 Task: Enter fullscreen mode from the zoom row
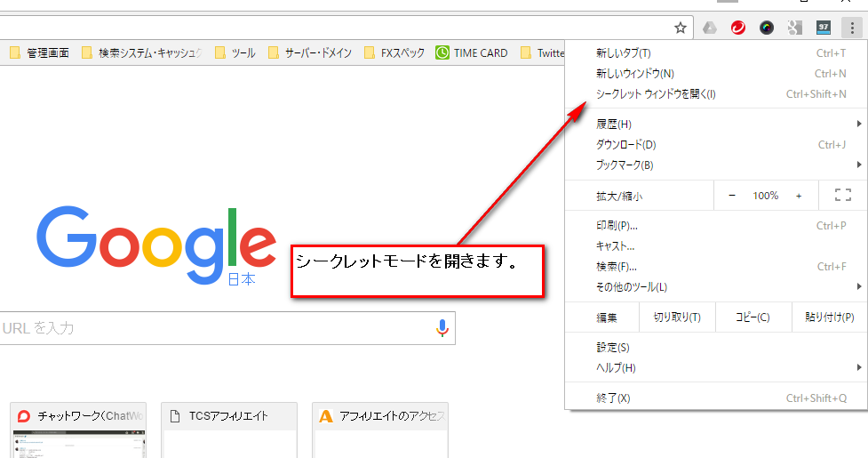[x=843, y=195]
